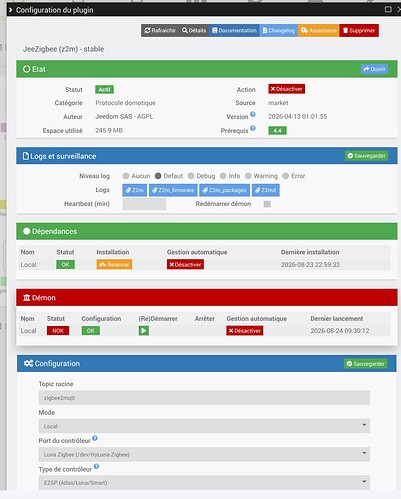Viewport: 401px width, 499px height.
Task: Click the Protocole domotique category text
Action: click(125, 103)
